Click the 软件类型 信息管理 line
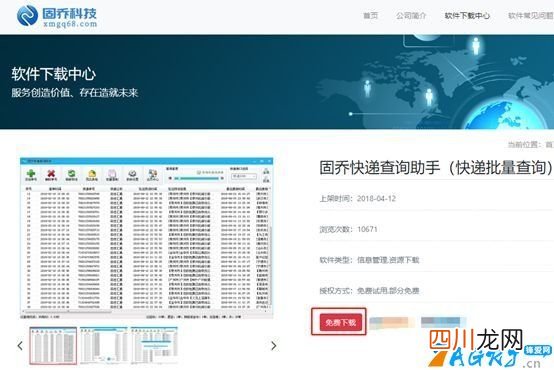This screenshot has height=370, width=554. (369, 260)
